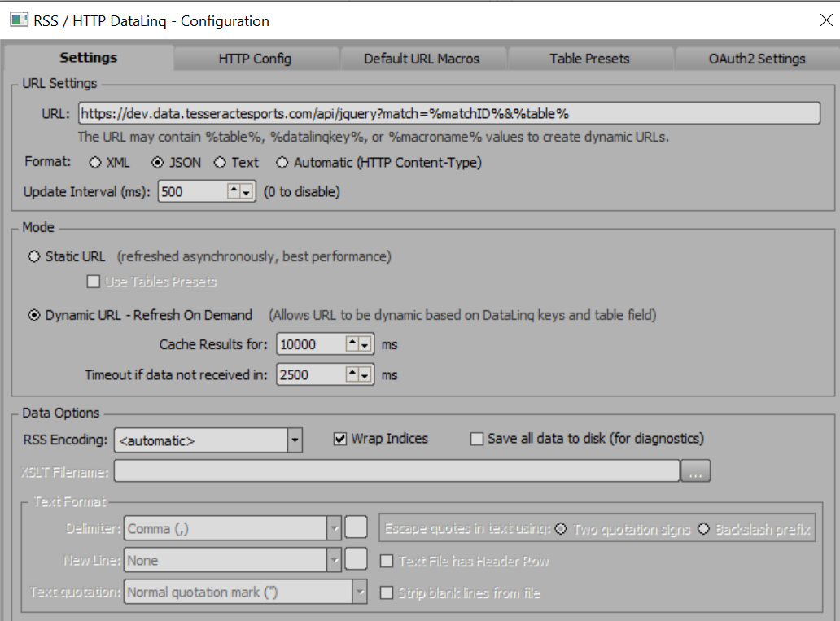This screenshot has height=621, width=840.
Task: Click the Cache Results for value field
Action: click(311, 344)
